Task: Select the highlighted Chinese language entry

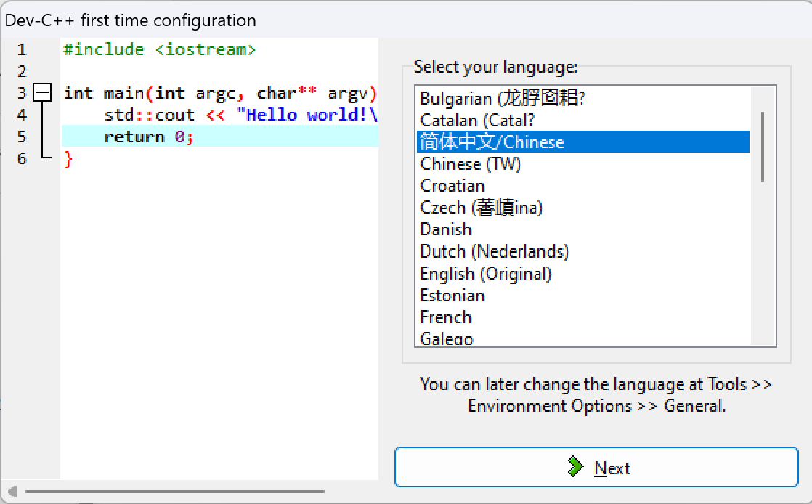Action: pos(583,142)
